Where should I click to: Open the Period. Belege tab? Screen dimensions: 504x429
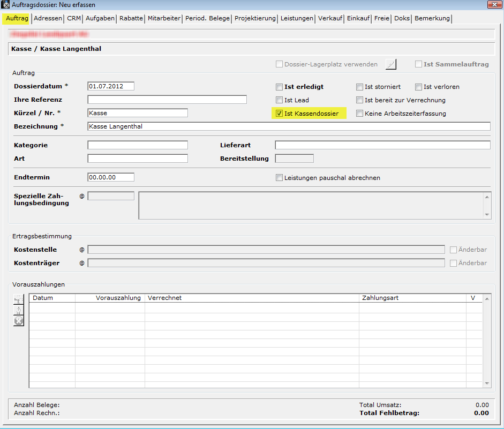point(207,18)
